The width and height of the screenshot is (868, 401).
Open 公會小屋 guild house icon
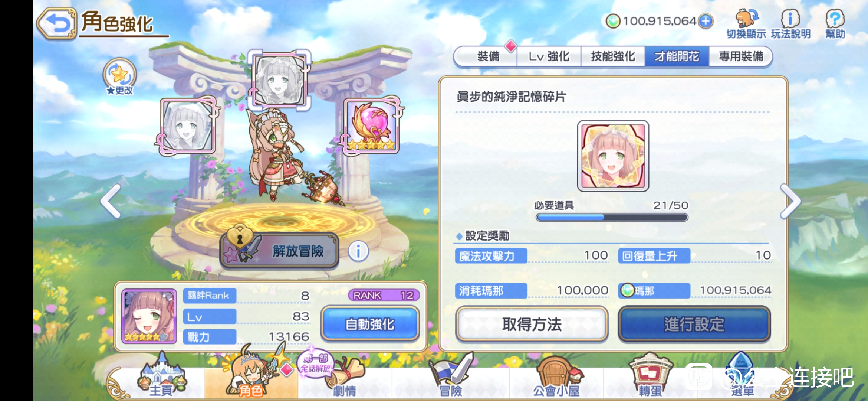point(556,376)
